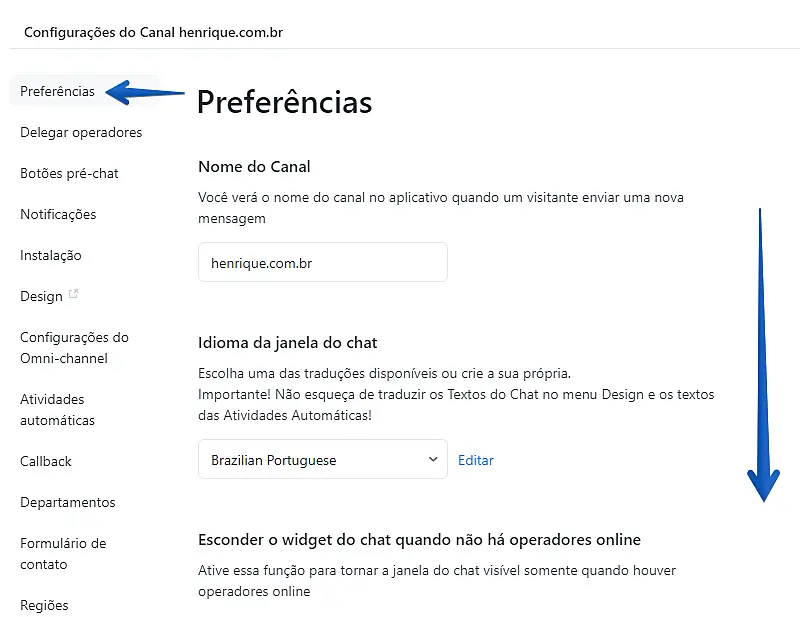Select Notificações in the sidebar
The image size is (805, 617).
point(58,214)
